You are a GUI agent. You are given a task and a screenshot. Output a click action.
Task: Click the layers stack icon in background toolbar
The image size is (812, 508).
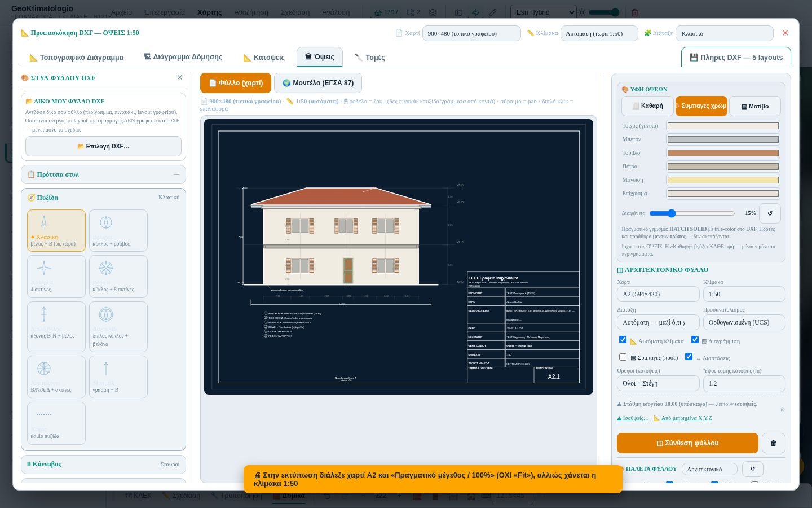[x=433, y=12]
